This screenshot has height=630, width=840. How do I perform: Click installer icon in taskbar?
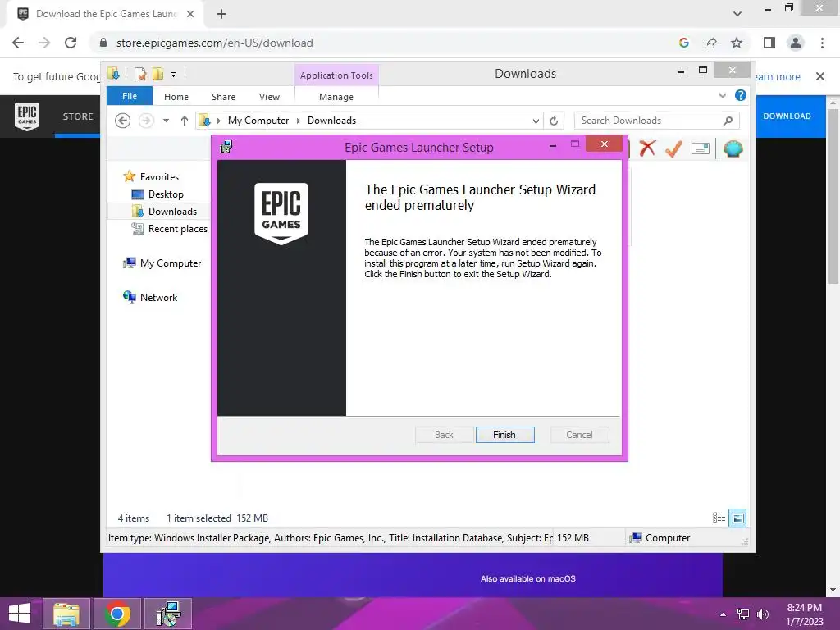(x=168, y=614)
